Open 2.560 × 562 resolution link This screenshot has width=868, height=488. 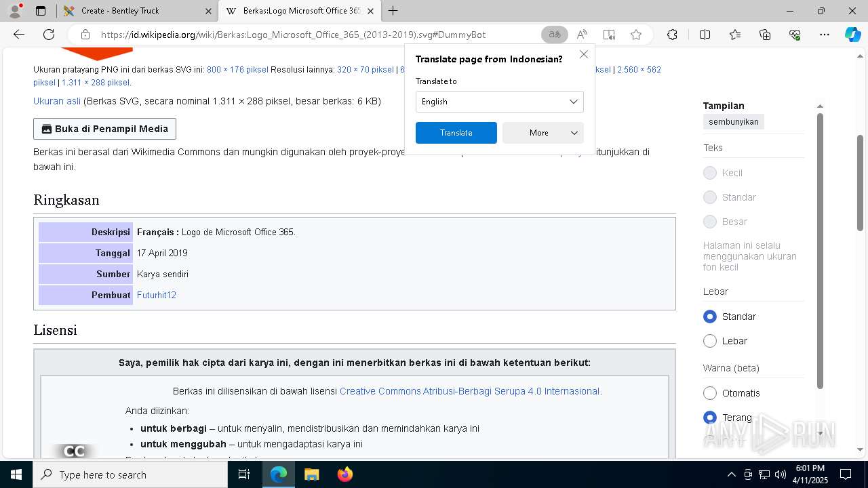point(639,70)
